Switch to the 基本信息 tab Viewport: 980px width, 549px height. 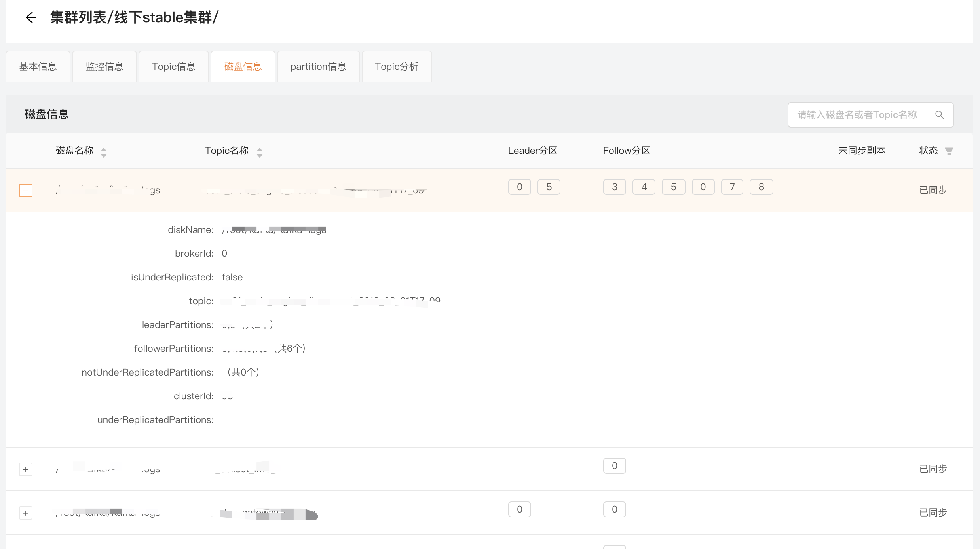coord(38,67)
